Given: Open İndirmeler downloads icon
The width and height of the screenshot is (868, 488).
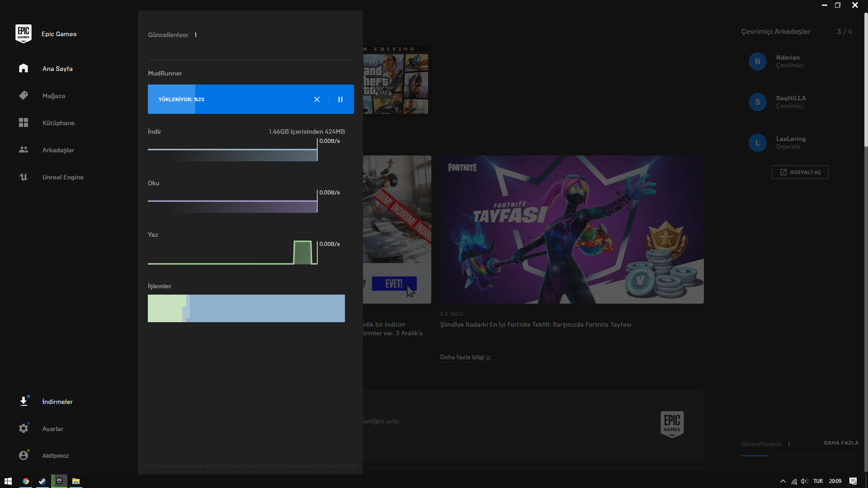Looking at the screenshot, I should 24,401.
